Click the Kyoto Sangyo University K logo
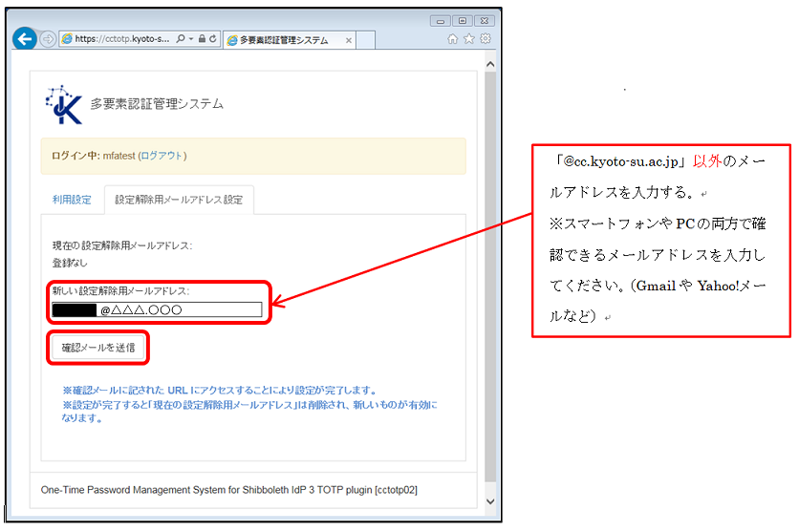The width and height of the screenshot is (799, 532). tap(64, 105)
